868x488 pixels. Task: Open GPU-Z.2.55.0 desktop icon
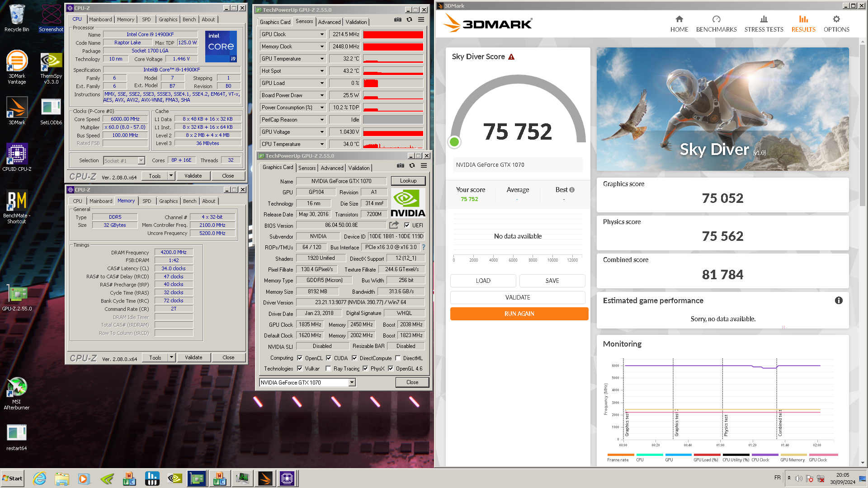pos(17,298)
